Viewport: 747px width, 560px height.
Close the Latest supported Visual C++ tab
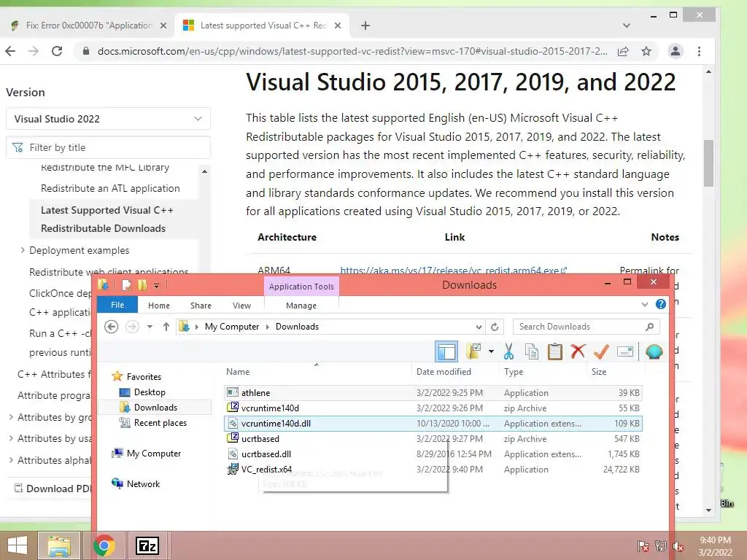click(x=338, y=26)
